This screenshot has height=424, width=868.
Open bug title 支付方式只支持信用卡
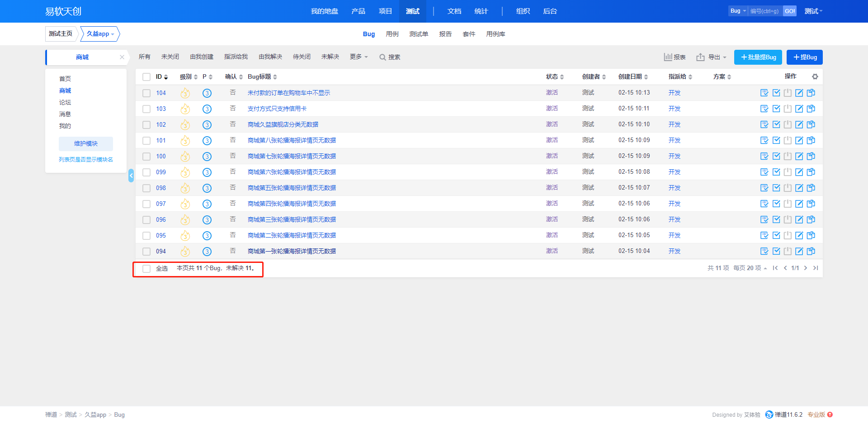[277, 109]
